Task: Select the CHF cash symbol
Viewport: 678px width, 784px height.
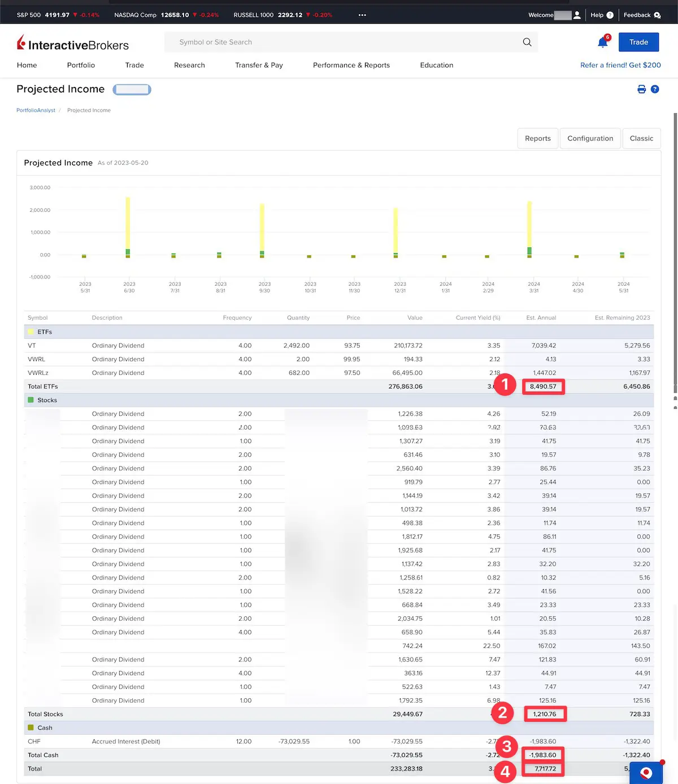Action: pos(34,742)
